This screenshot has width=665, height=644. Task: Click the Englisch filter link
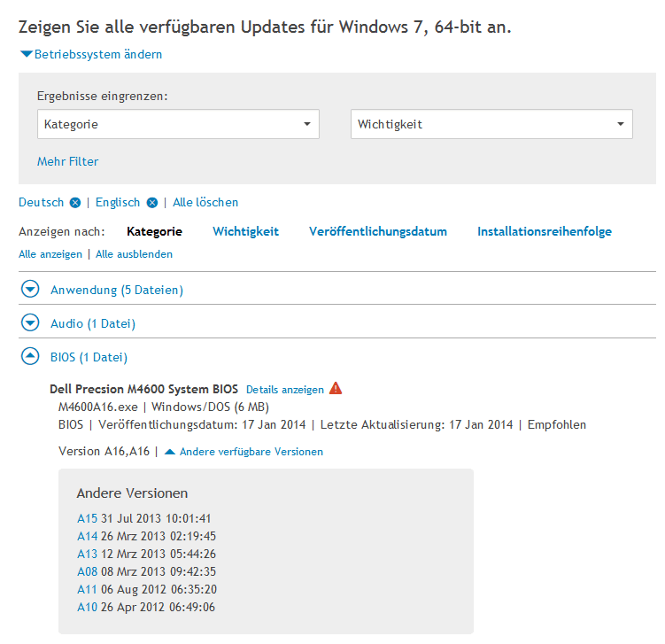pos(118,202)
